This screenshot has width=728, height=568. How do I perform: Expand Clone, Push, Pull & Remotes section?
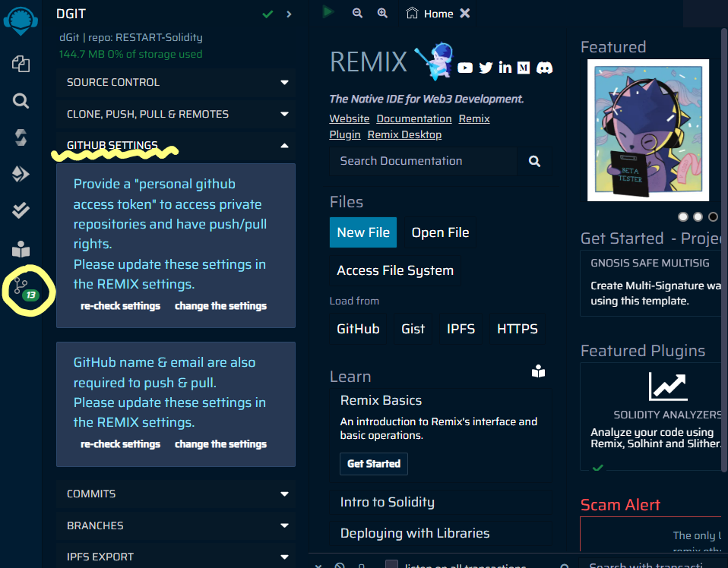(176, 114)
